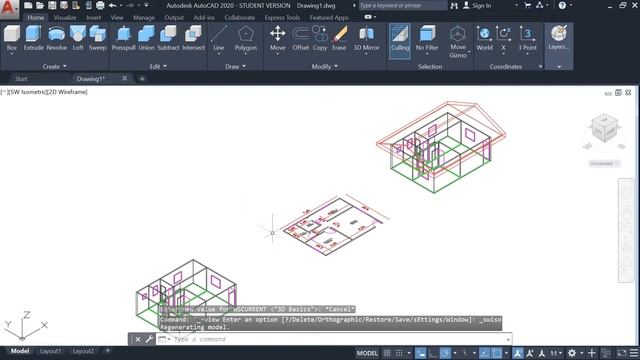
Task: Open the Unnamed UCS dropdown under ViewCube
Action: (604, 163)
